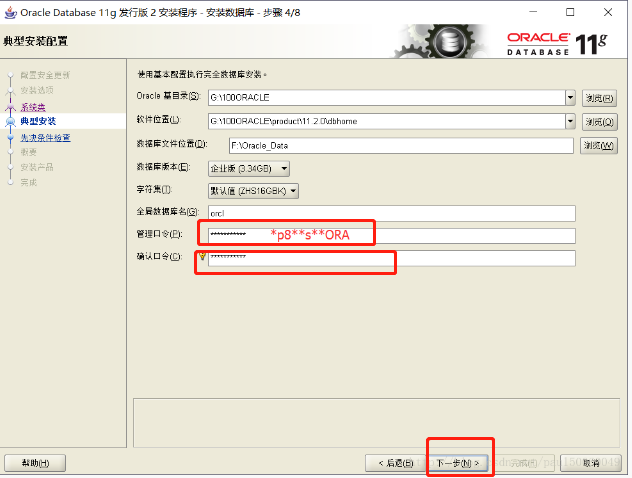Click the administrative password field
The height and width of the screenshot is (478, 632).
click(392, 236)
